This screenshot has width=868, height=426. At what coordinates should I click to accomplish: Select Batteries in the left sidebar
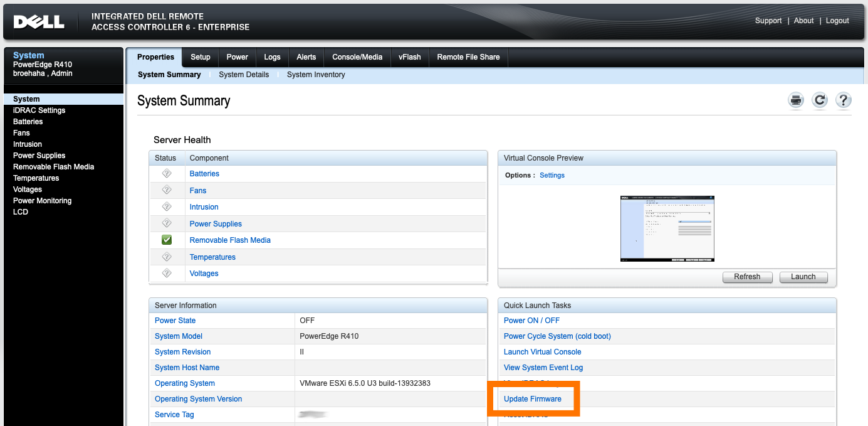(x=28, y=122)
